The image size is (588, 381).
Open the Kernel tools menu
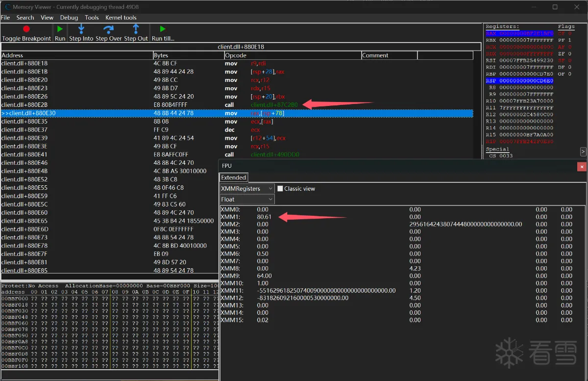point(121,18)
